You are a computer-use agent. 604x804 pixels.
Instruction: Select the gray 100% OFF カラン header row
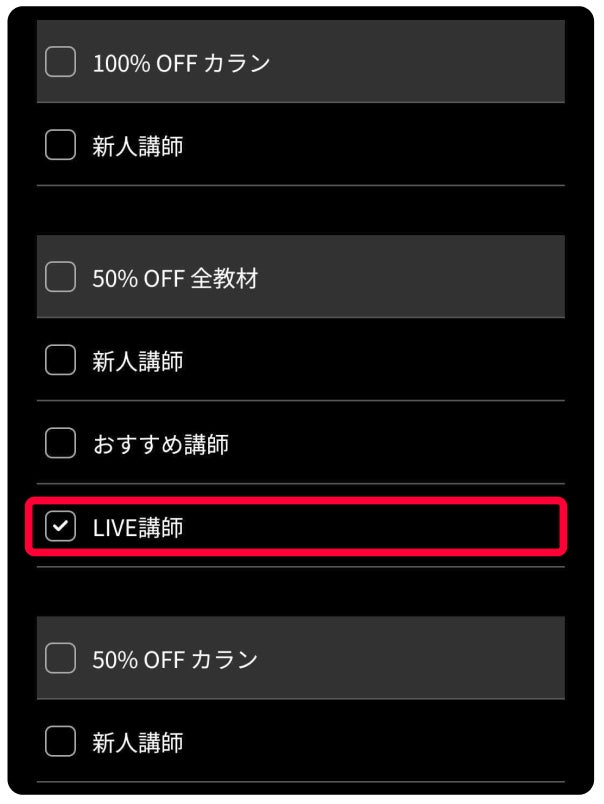click(x=301, y=61)
